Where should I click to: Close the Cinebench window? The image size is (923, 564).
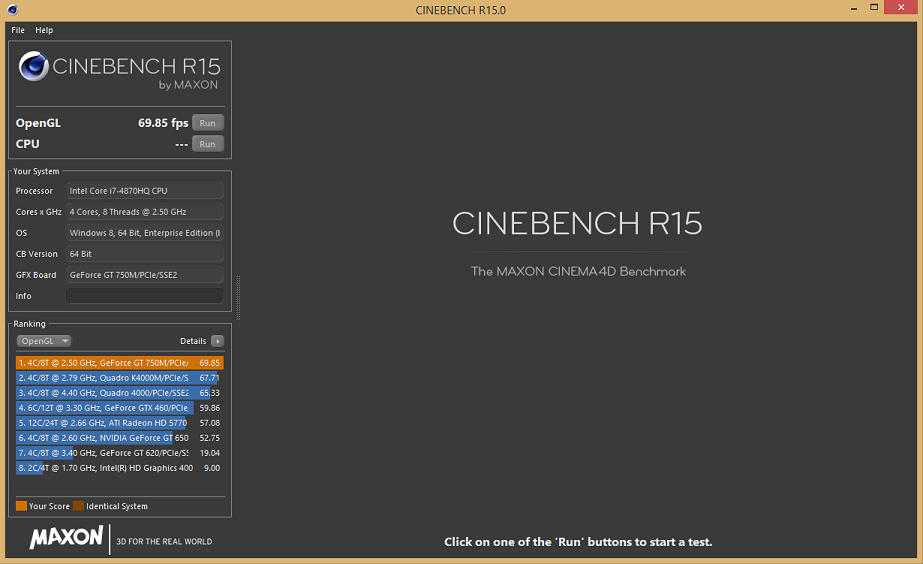pyautogui.click(x=901, y=8)
